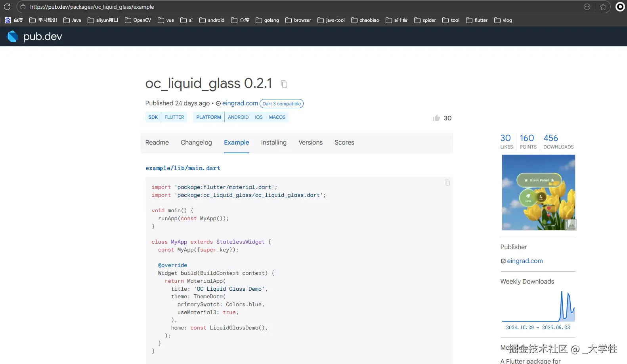Select the Example tab
Screen dimensions: 627x364
tap(237, 143)
